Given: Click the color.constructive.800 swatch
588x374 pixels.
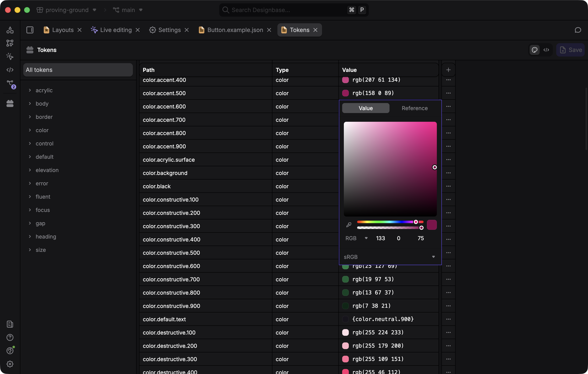Looking at the screenshot, I should click(x=345, y=292).
